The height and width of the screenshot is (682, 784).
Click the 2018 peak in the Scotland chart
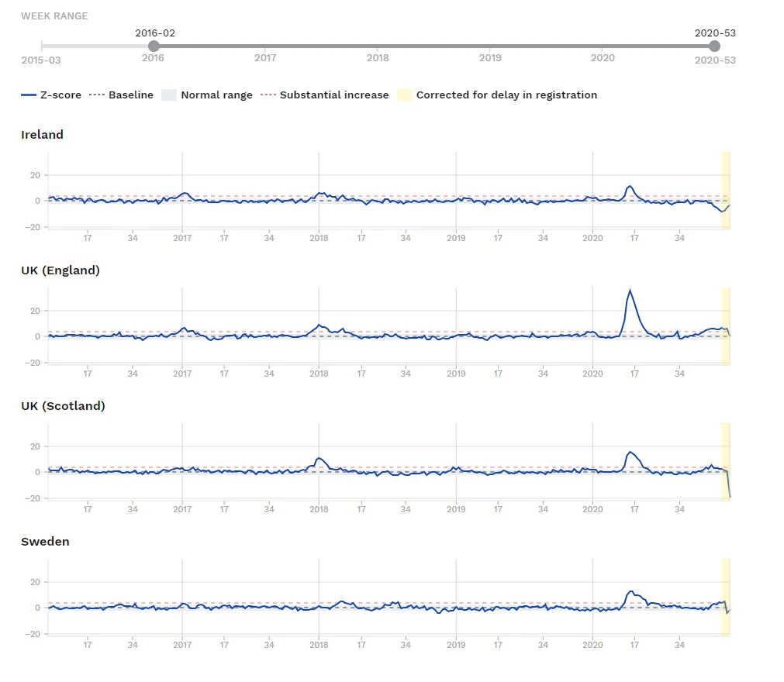[319, 458]
